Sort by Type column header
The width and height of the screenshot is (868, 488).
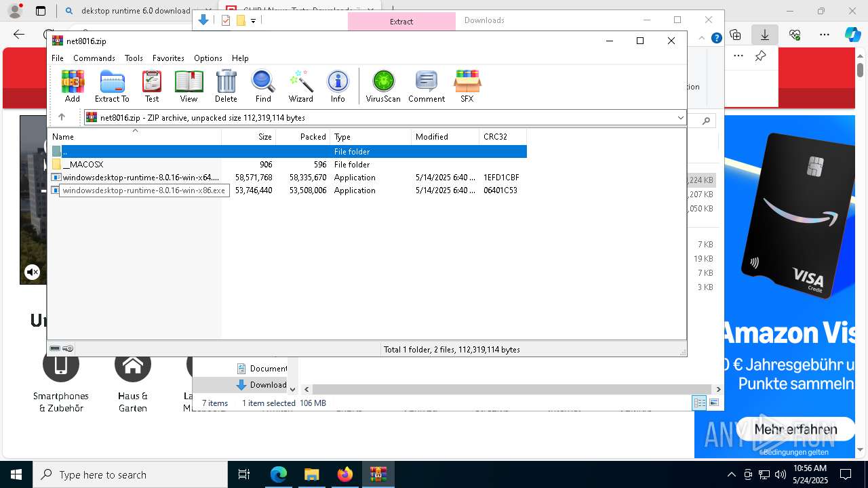click(x=371, y=137)
